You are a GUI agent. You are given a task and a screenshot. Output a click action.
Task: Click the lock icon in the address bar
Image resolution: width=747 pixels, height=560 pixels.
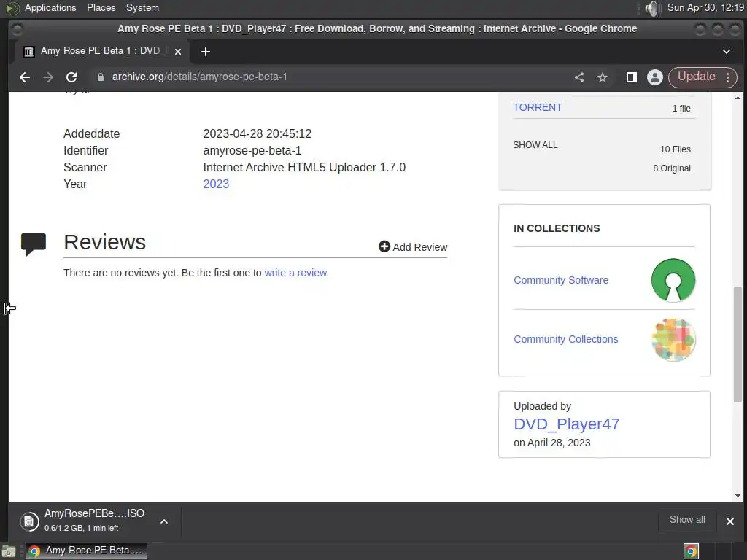click(x=101, y=77)
